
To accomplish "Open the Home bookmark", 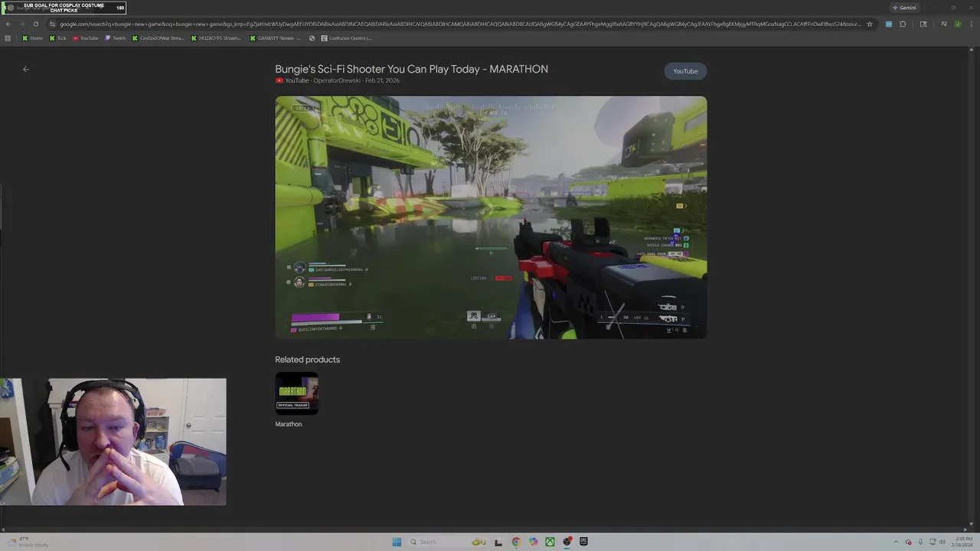I will [x=33, y=37].
